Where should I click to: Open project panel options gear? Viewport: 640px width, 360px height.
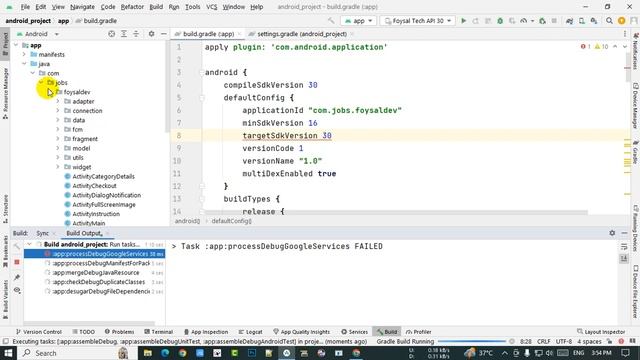coord(151,34)
